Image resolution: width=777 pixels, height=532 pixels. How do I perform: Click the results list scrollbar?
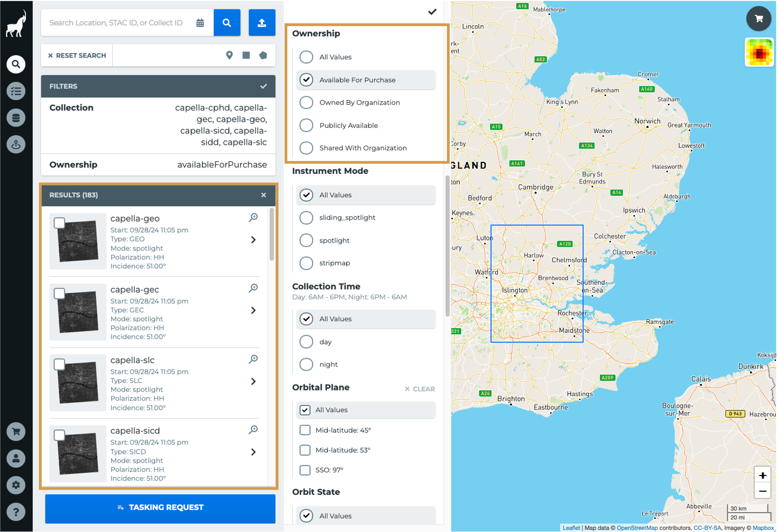272,234
